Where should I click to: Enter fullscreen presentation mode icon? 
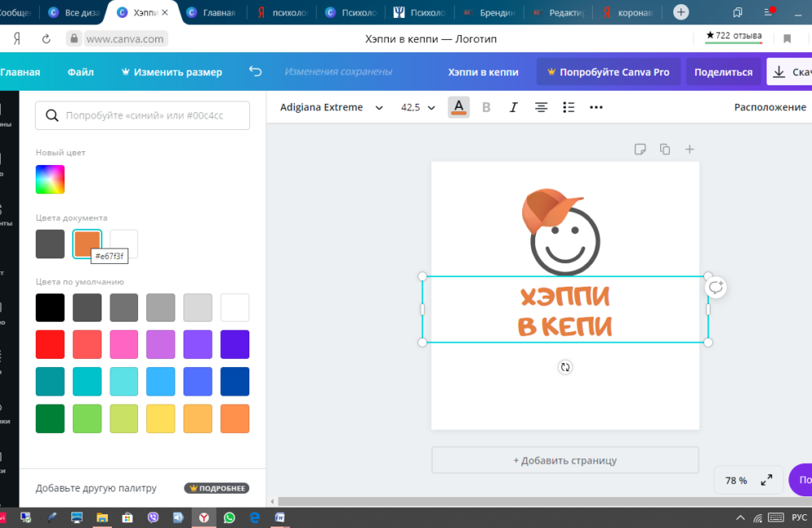pyautogui.click(x=767, y=480)
